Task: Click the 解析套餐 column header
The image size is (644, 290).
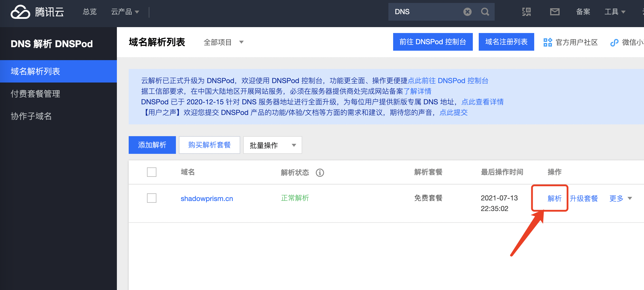Action: pos(428,172)
